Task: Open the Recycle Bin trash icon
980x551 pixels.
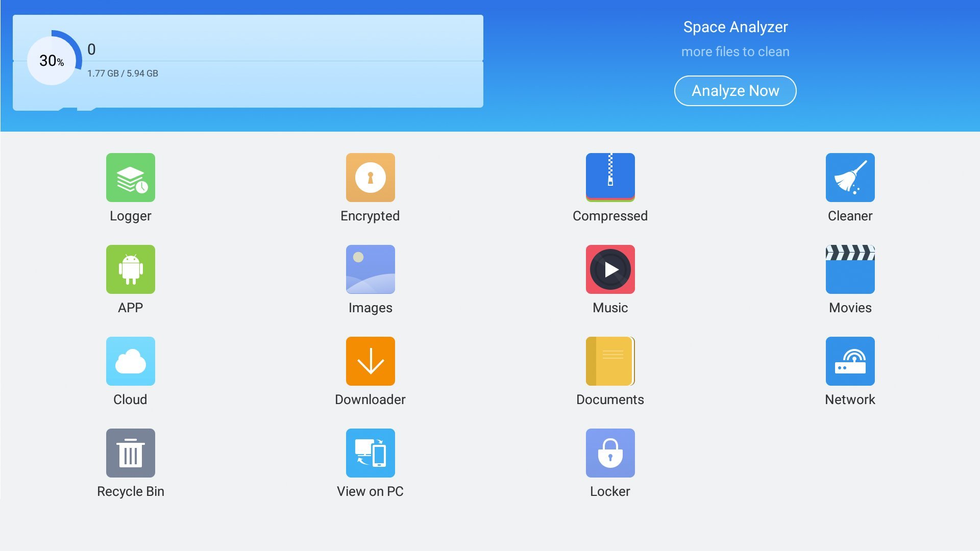Action: point(130,453)
